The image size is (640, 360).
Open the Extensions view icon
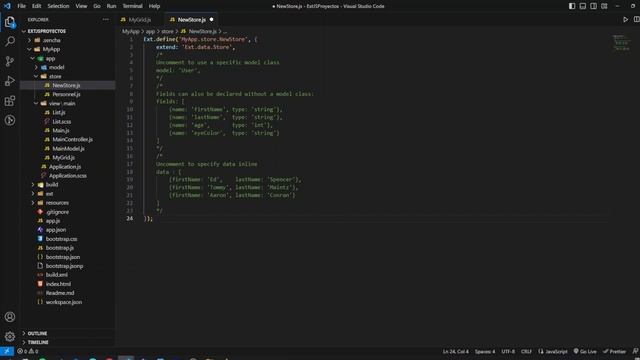coord(10,100)
